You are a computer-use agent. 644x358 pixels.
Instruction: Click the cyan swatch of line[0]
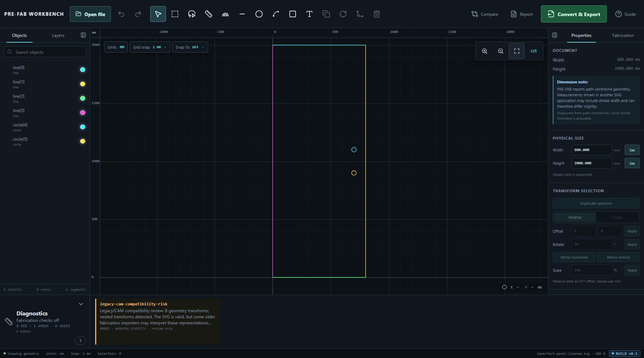83,70
